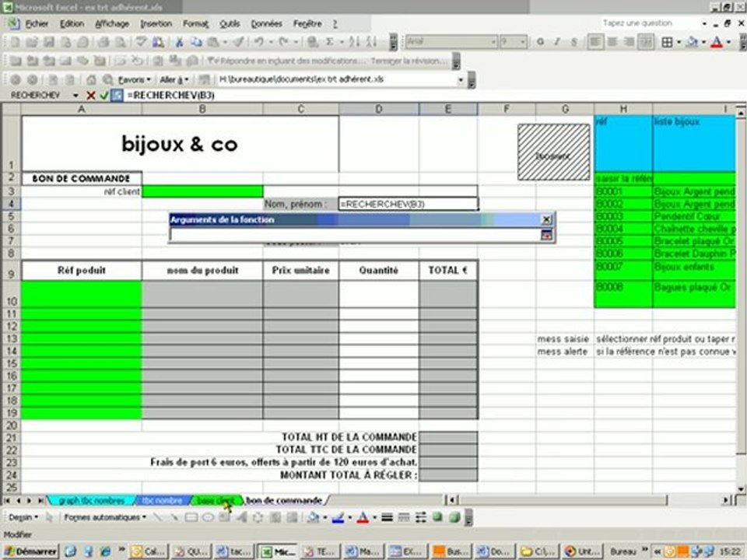The height and width of the screenshot is (560, 747).
Task: Click the Tapez une question help box
Action: point(649,23)
